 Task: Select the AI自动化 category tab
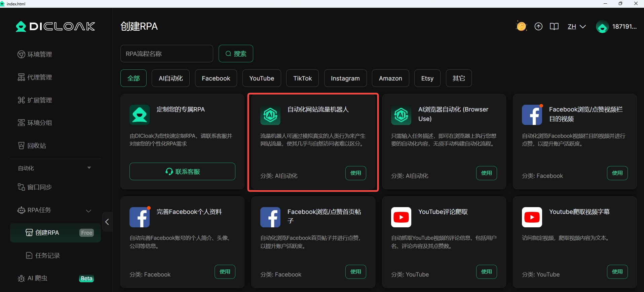[x=171, y=78]
